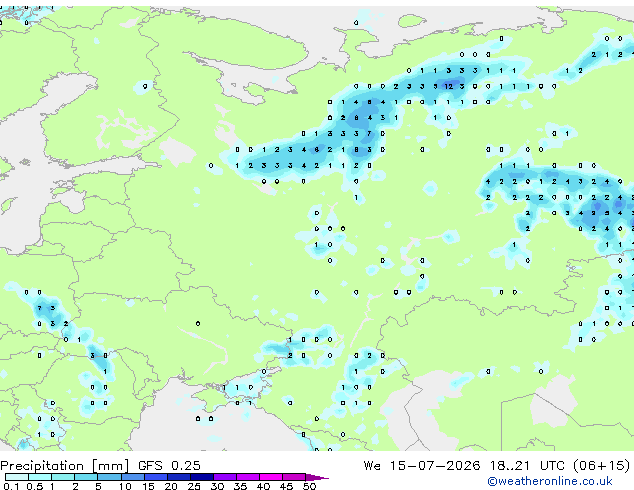634x490 pixels.
Task: Click the arrow tip beyond 50 mm
Action: [317, 477]
